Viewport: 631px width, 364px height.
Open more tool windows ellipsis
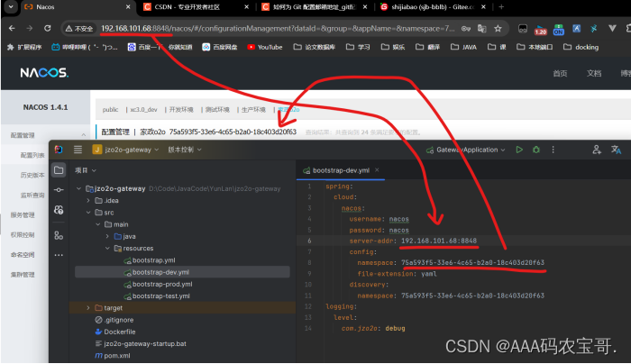[59, 255]
